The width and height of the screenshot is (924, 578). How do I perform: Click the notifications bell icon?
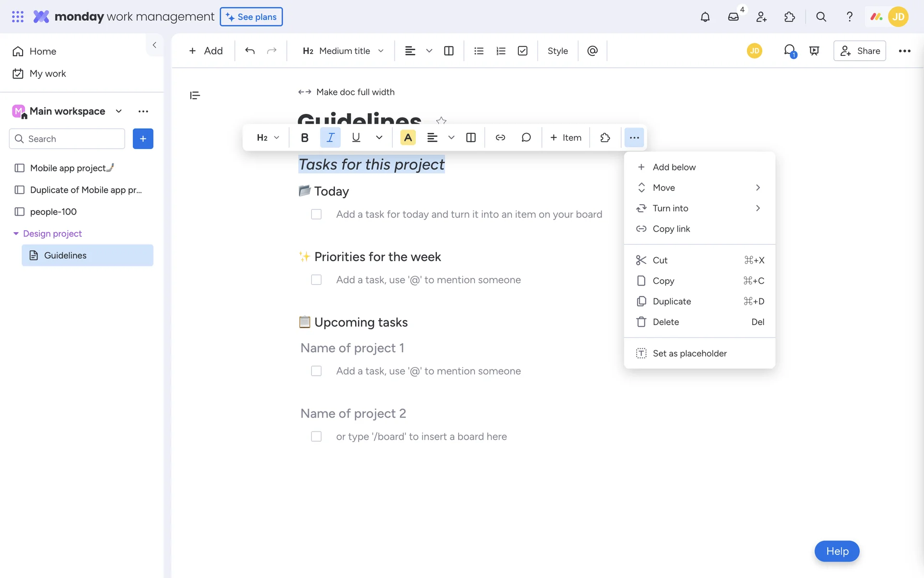pyautogui.click(x=705, y=17)
